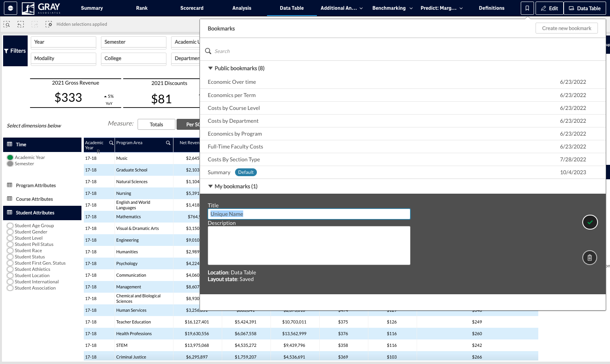Delete bookmark using trash icon
The width and height of the screenshot is (610, 364).
(x=590, y=258)
